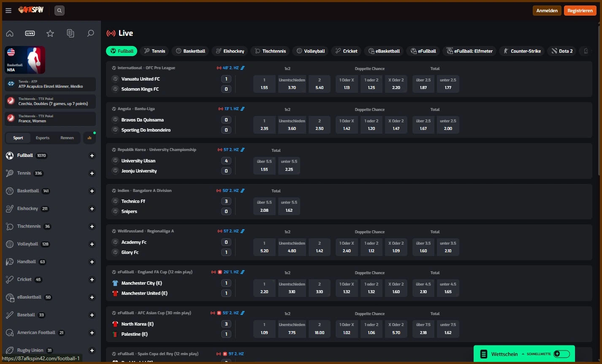Select unter 5.5 at 2.25 for University Ulsan
602x364 pixels.
pos(289,165)
